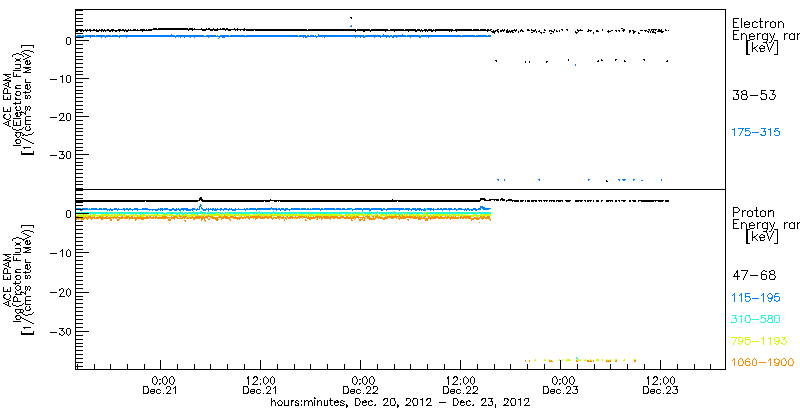Click the 47-68 proton energy legend label
The image size is (800, 410).
tap(754, 276)
